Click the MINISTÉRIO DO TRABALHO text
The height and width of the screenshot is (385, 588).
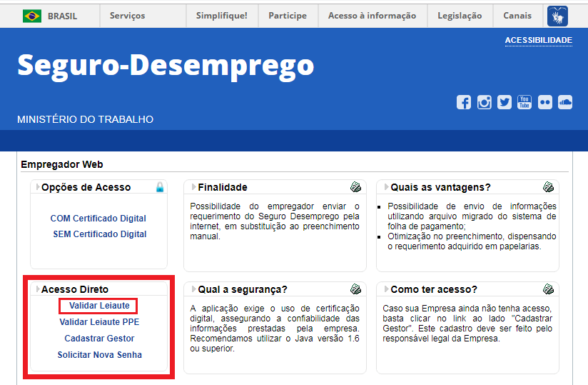point(85,120)
